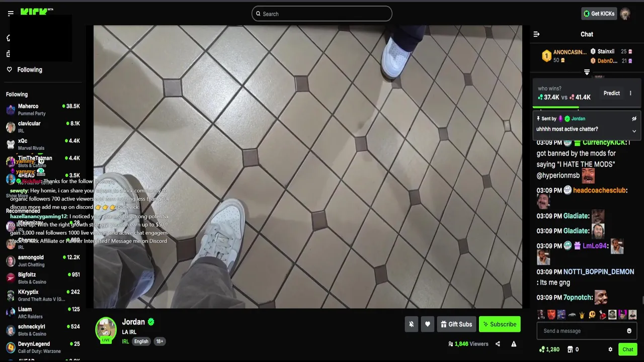The height and width of the screenshot is (362, 644).
Task: Click the Kick logo at top
Action: pyautogui.click(x=37, y=12)
